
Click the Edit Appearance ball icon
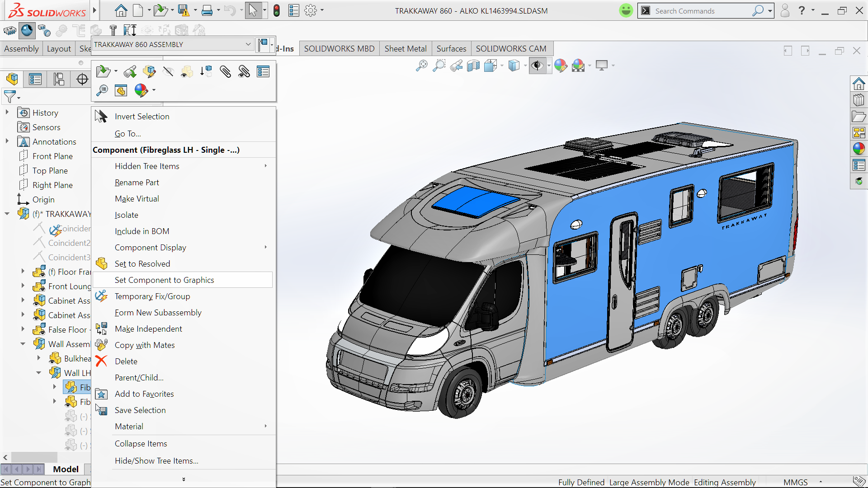[x=561, y=66]
